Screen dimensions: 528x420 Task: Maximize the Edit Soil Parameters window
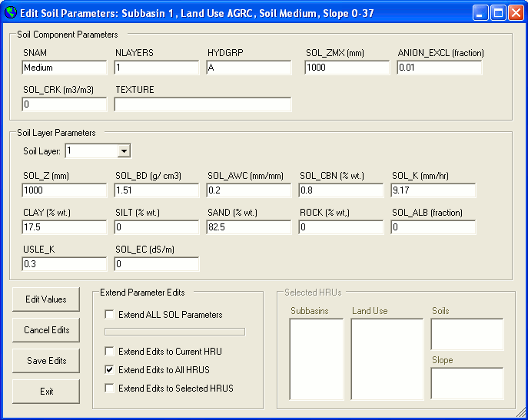click(497, 13)
